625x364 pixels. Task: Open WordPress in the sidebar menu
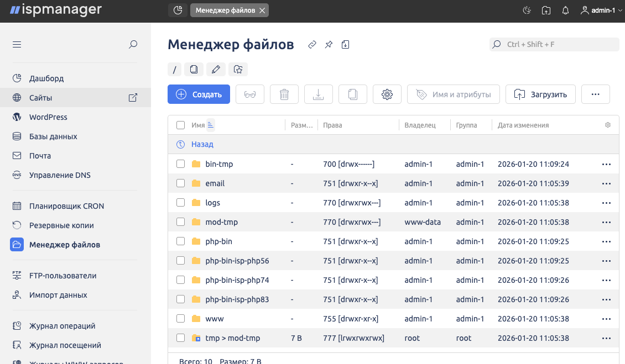point(48,117)
